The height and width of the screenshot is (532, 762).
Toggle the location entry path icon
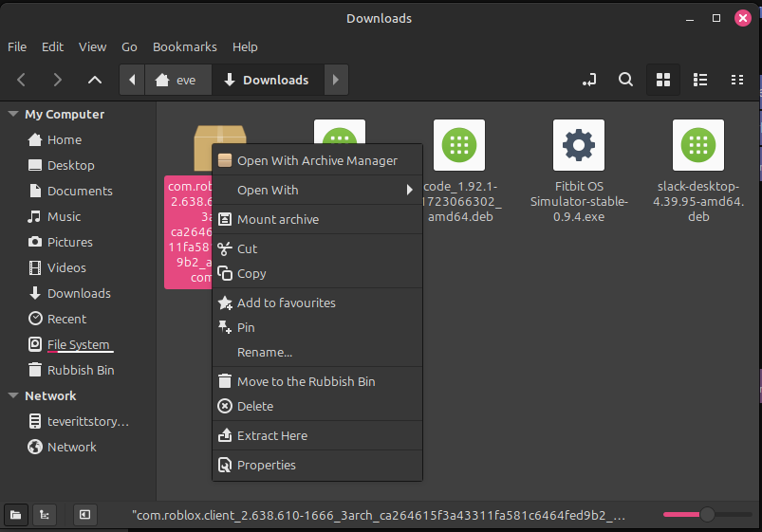(x=590, y=81)
